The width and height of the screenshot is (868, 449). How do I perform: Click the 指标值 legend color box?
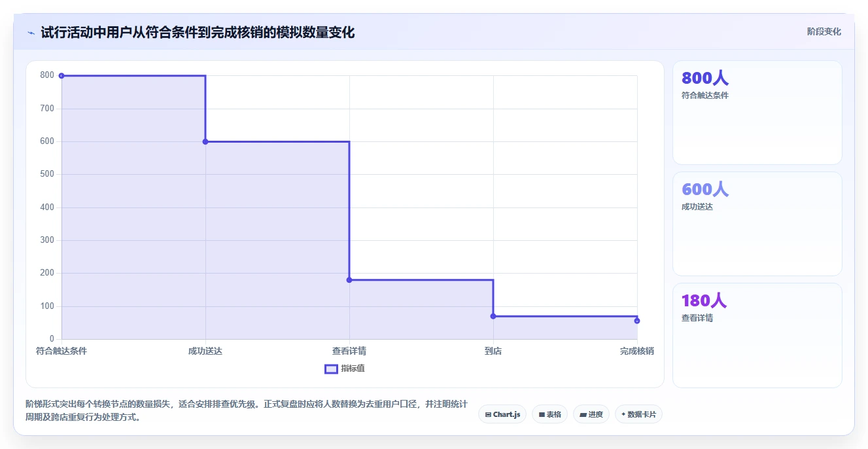(331, 368)
